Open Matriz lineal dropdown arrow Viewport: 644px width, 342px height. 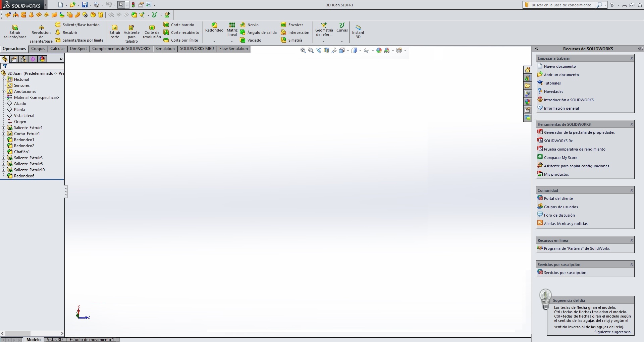coord(232,41)
